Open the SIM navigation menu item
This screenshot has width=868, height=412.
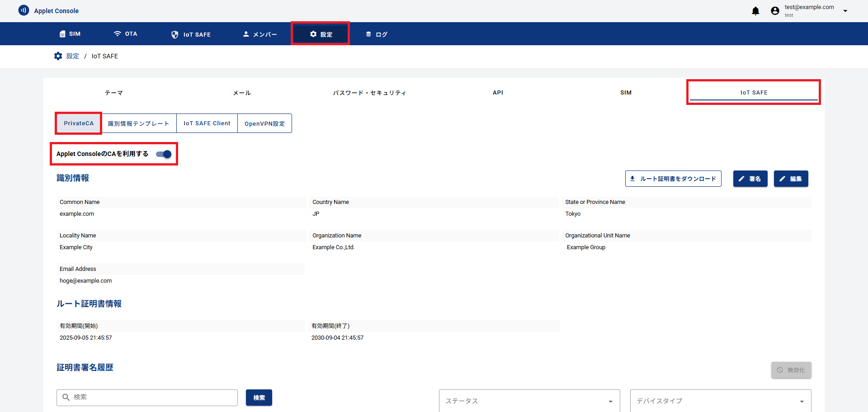pos(70,34)
